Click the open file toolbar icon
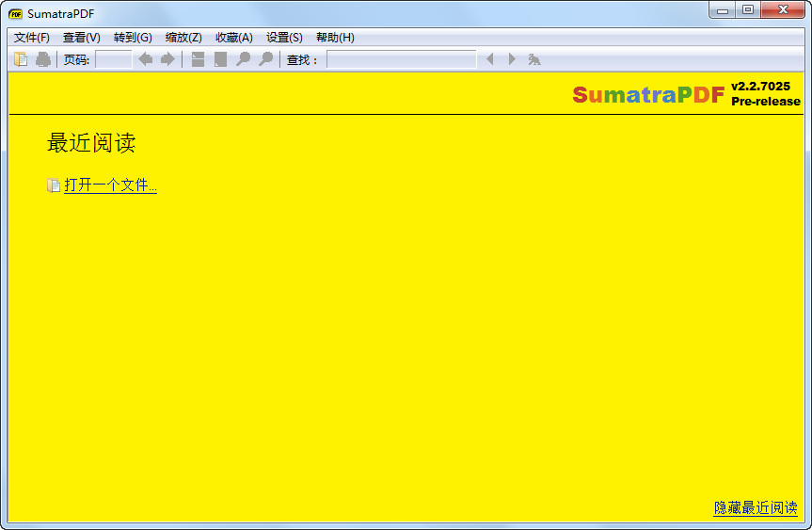The height and width of the screenshot is (530, 812). coord(21,59)
